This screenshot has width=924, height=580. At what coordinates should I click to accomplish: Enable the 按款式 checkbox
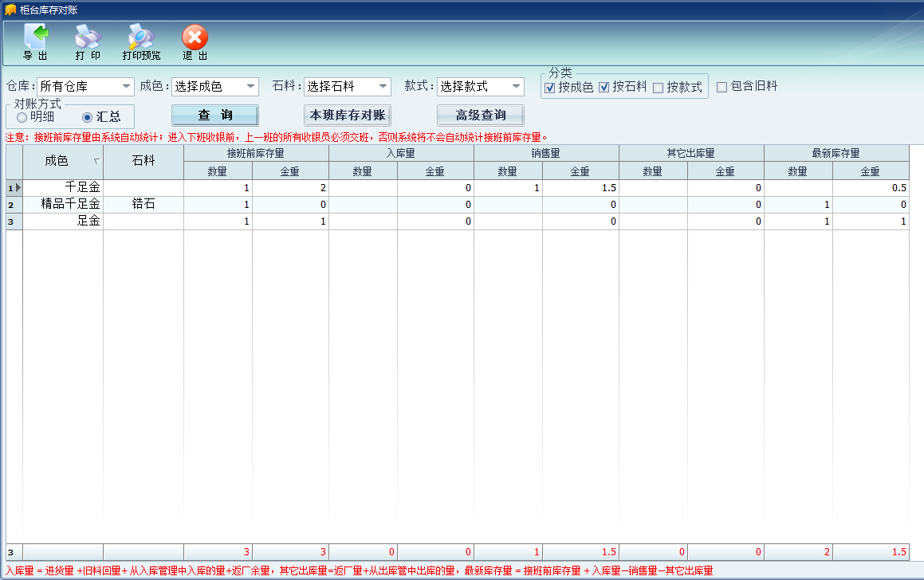658,88
